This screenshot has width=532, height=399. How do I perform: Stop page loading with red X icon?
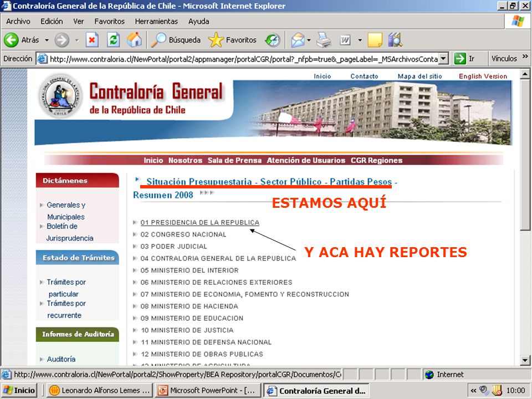[x=91, y=40]
